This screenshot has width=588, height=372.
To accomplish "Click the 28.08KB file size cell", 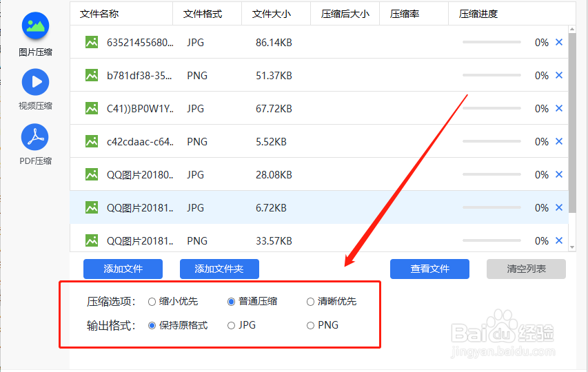I will tap(274, 174).
